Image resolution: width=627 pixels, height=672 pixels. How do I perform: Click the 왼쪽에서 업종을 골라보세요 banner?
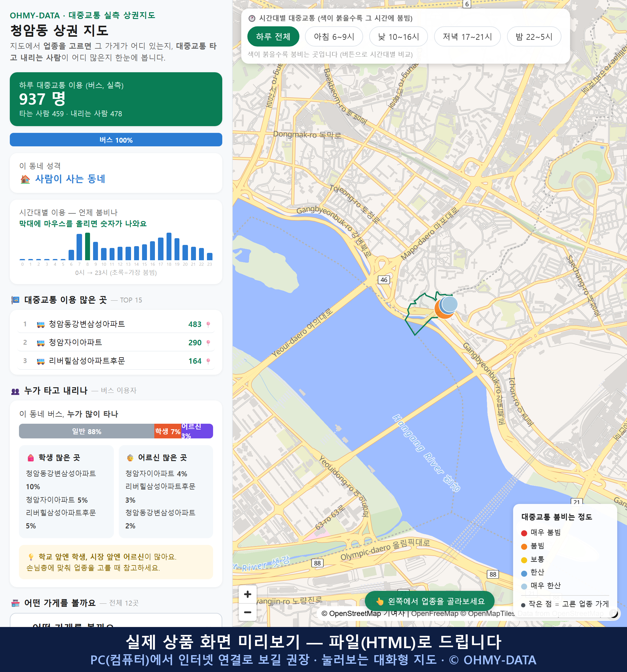click(x=430, y=601)
